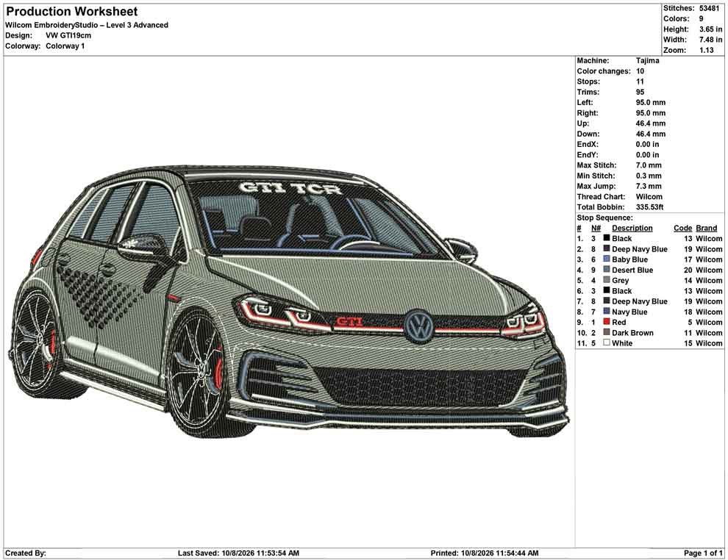The image size is (728, 560).
Task: Click the EndY value "0.00 in"
Action: [x=647, y=154]
